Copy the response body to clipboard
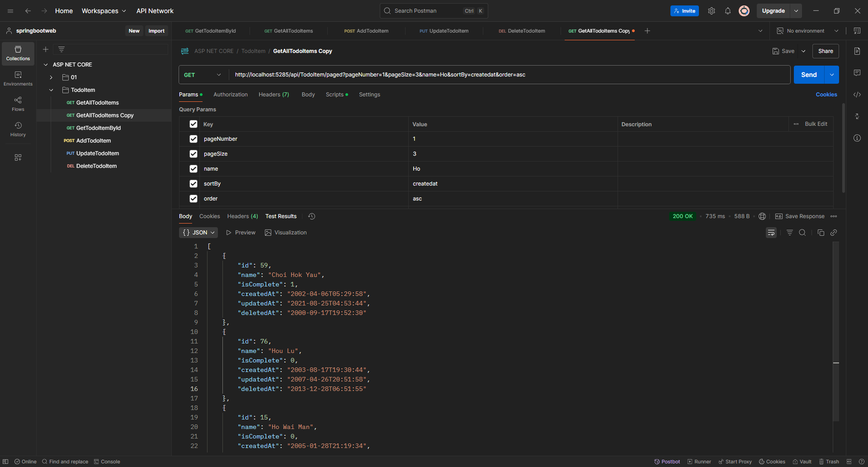 [x=821, y=233]
